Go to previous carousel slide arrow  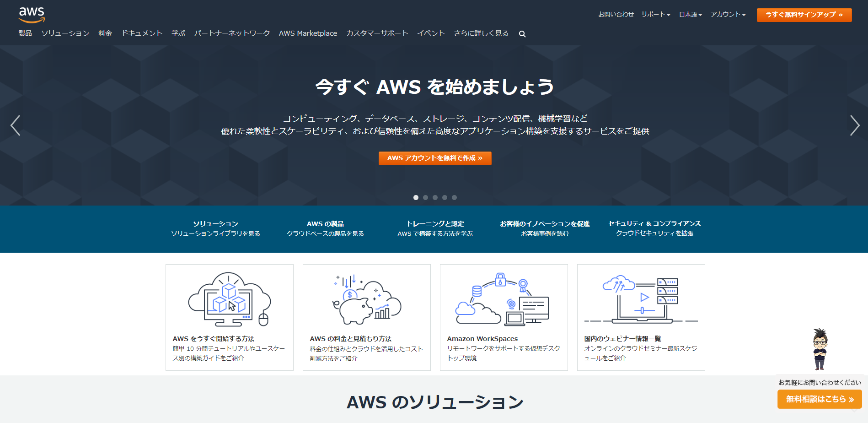(x=15, y=125)
